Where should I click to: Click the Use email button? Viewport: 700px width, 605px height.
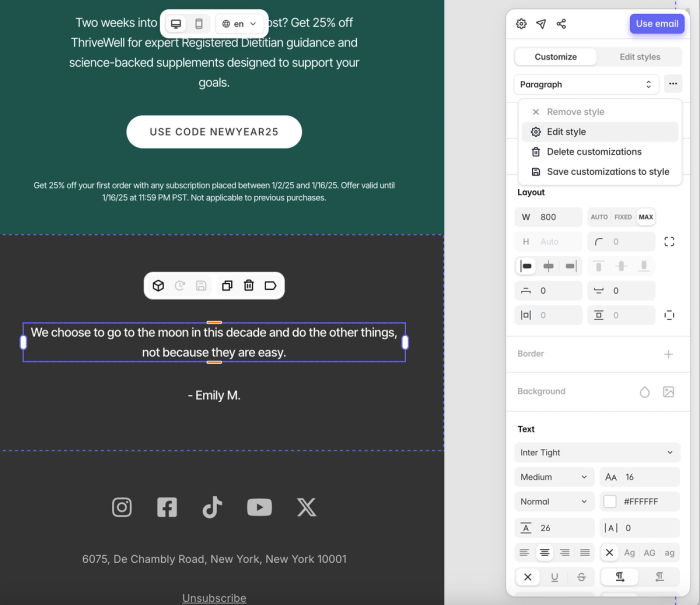click(657, 24)
